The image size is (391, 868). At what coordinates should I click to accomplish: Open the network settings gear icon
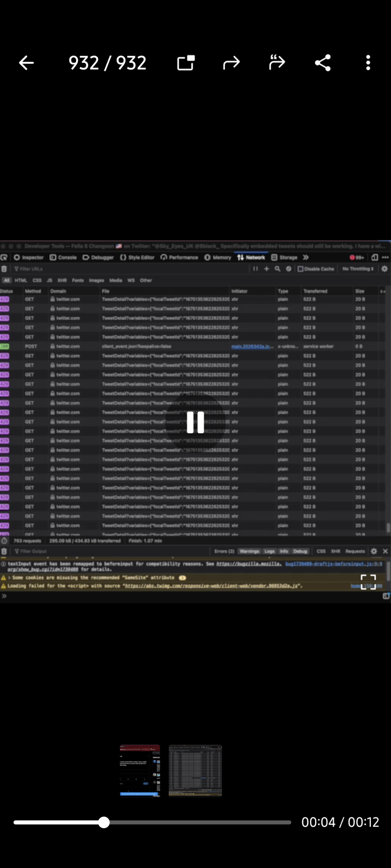pos(385,269)
